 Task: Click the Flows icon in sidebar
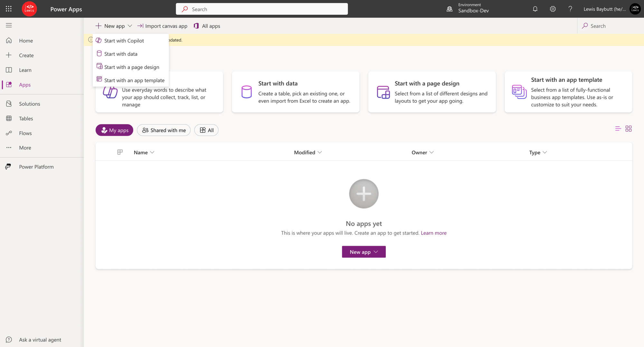click(x=9, y=133)
